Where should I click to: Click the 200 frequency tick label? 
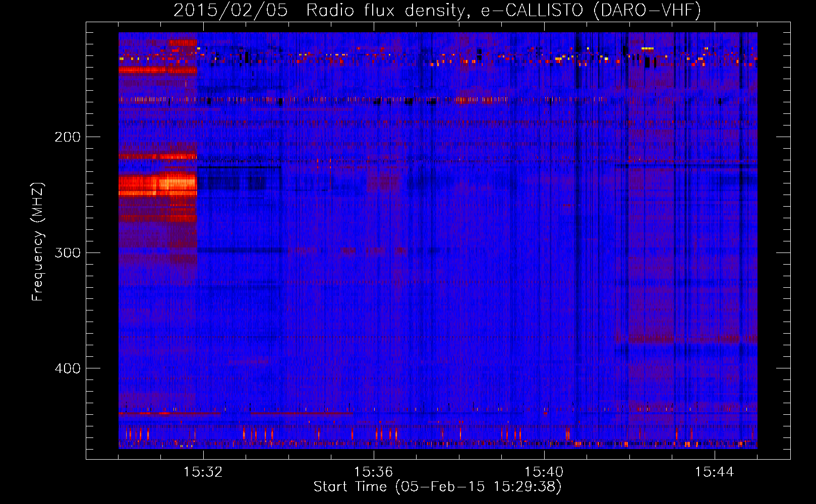click(68, 137)
